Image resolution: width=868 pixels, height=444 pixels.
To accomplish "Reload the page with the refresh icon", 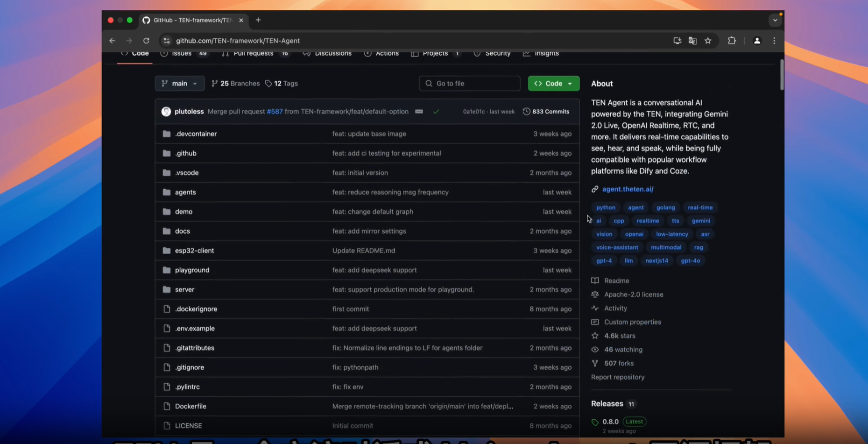I will click(146, 41).
